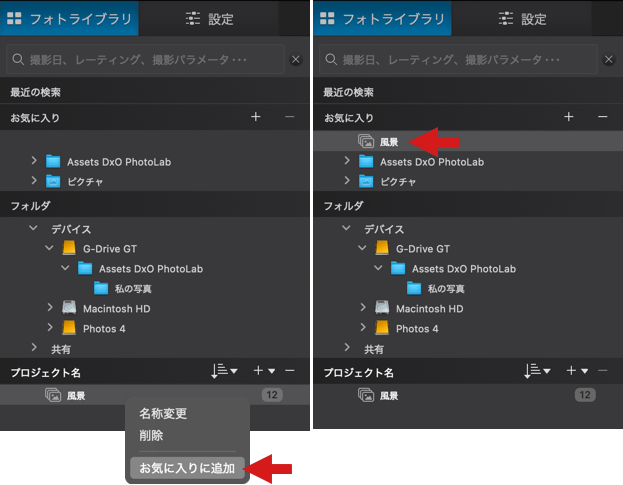Expand ピクチャ favorite in right panel
Image resolution: width=623 pixels, height=485 pixels.
point(347,180)
